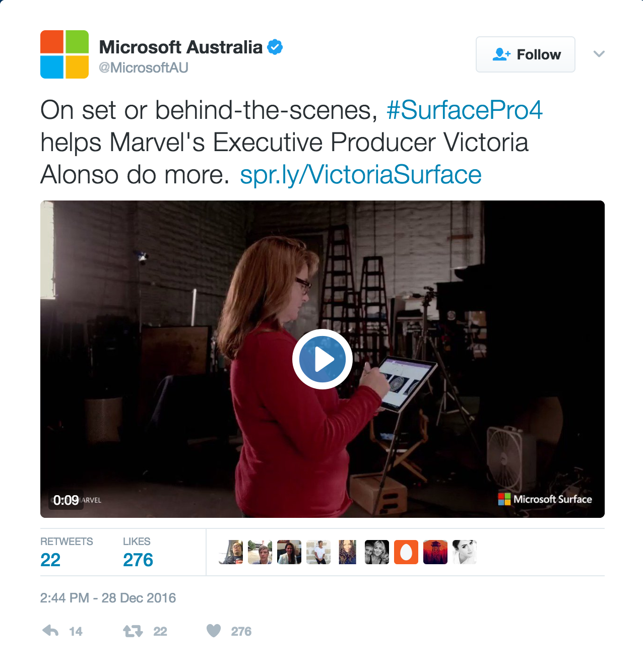Open the spr.ly/VictoriaSurface link

(x=360, y=175)
